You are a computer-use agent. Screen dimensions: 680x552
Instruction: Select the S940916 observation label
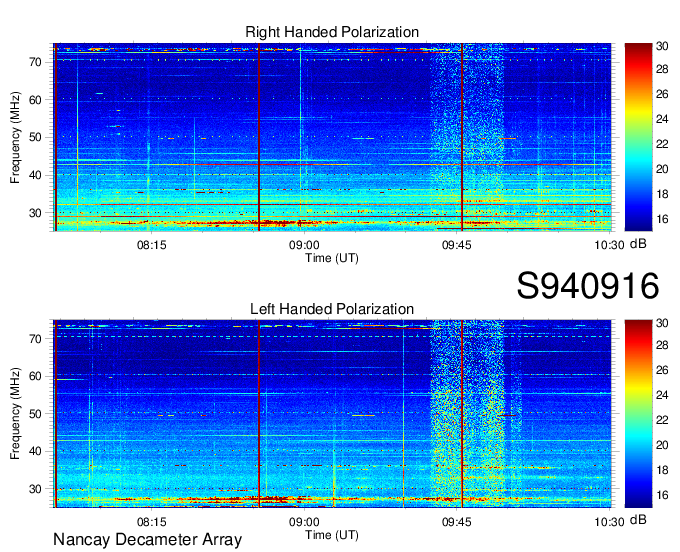[588, 286]
